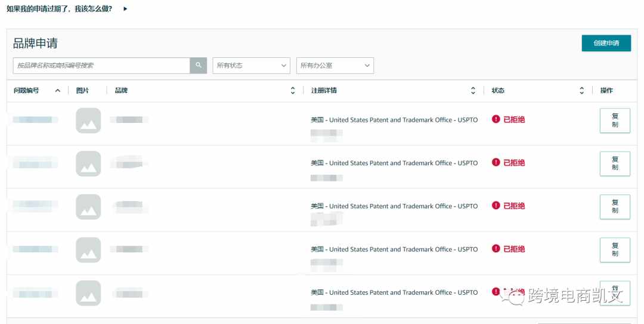Image resolution: width=644 pixels, height=324 pixels.
Task: Click second row's 美国 - USPTO registration text
Action: pyautogui.click(x=394, y=163)
